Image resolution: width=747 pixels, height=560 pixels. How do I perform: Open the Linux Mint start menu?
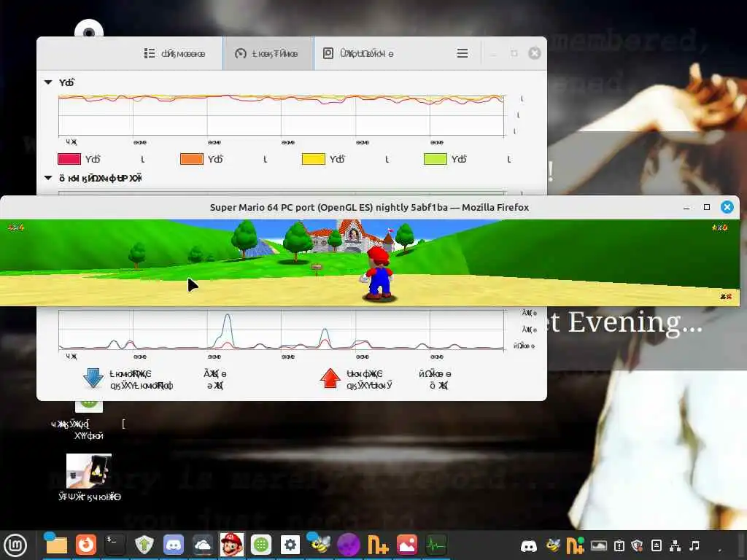click(x=16, y=545)
